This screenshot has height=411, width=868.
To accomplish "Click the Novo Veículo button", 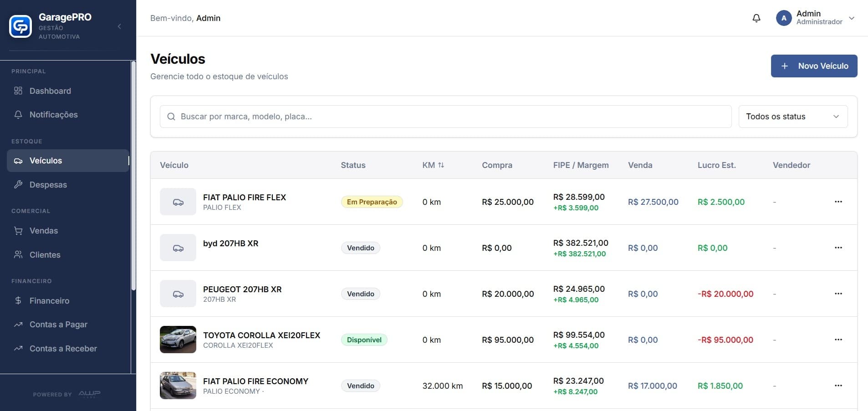I will pyautogui.click(x=814, y=66).
